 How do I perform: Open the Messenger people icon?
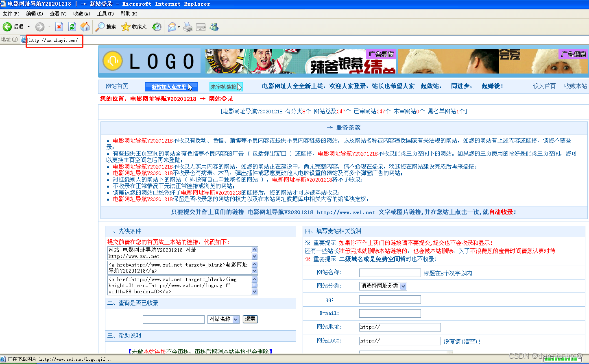[214, 27]
